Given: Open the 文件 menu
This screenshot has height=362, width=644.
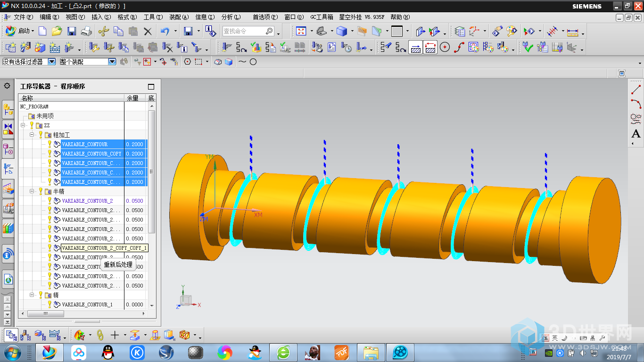Looking at the screenshot, I should tap(23, 17).
